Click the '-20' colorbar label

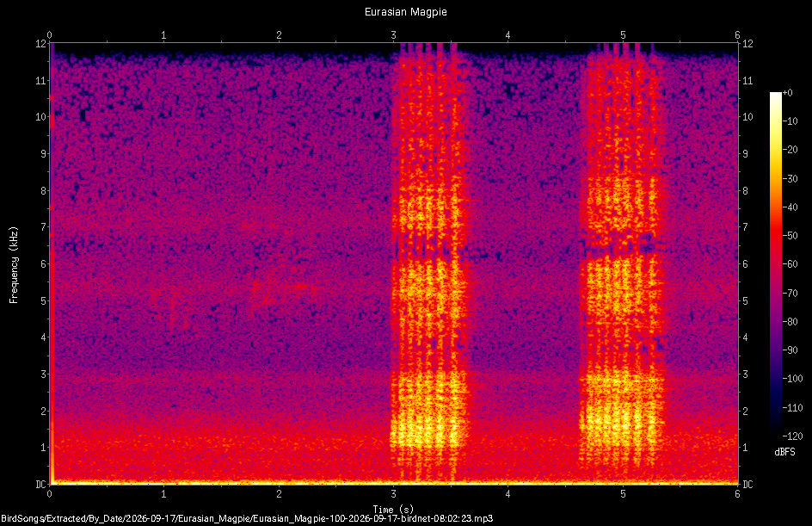[790, 150]
